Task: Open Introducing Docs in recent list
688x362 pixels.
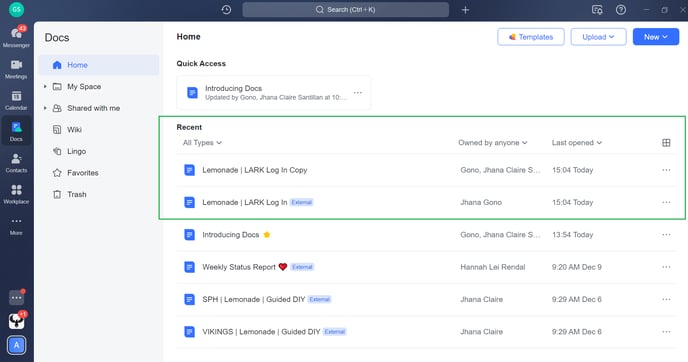Action: coord(230,235)
